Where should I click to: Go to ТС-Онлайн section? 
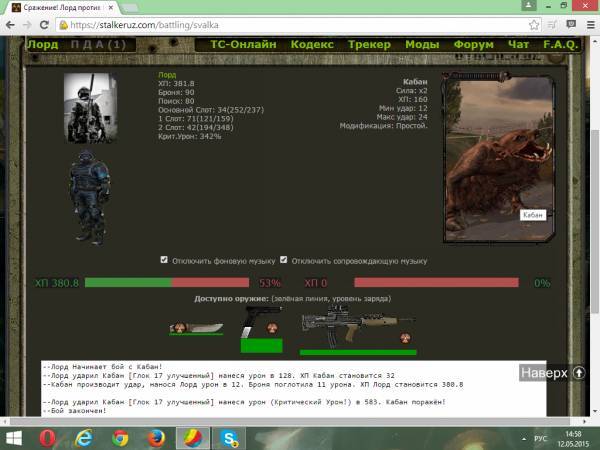243,44
